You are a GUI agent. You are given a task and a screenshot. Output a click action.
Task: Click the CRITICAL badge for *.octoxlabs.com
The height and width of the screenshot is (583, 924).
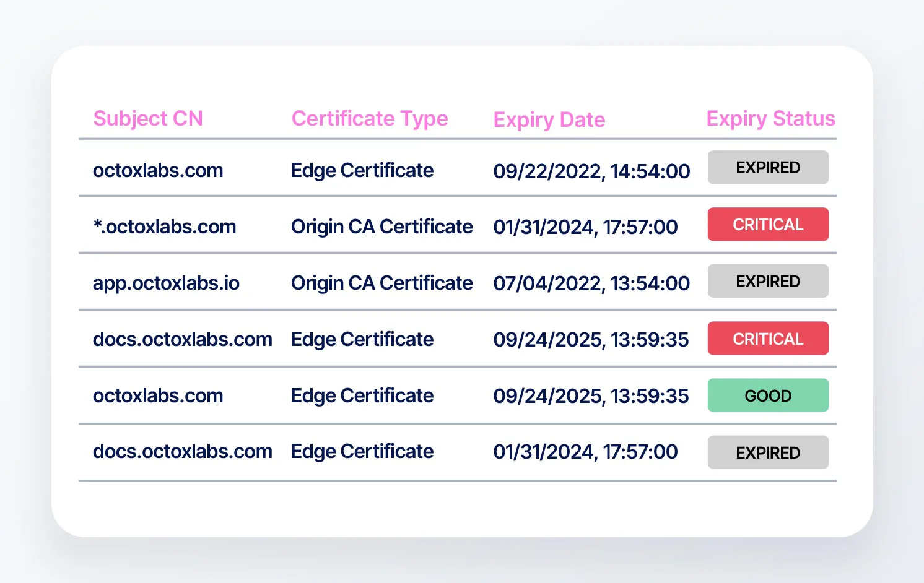(768, 224)
